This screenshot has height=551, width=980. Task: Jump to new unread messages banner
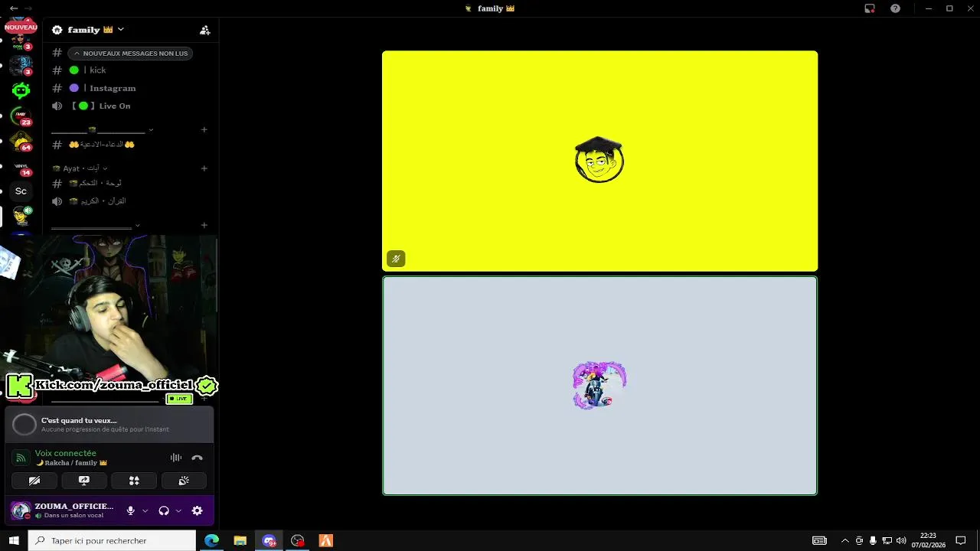(x=130, y=54)
